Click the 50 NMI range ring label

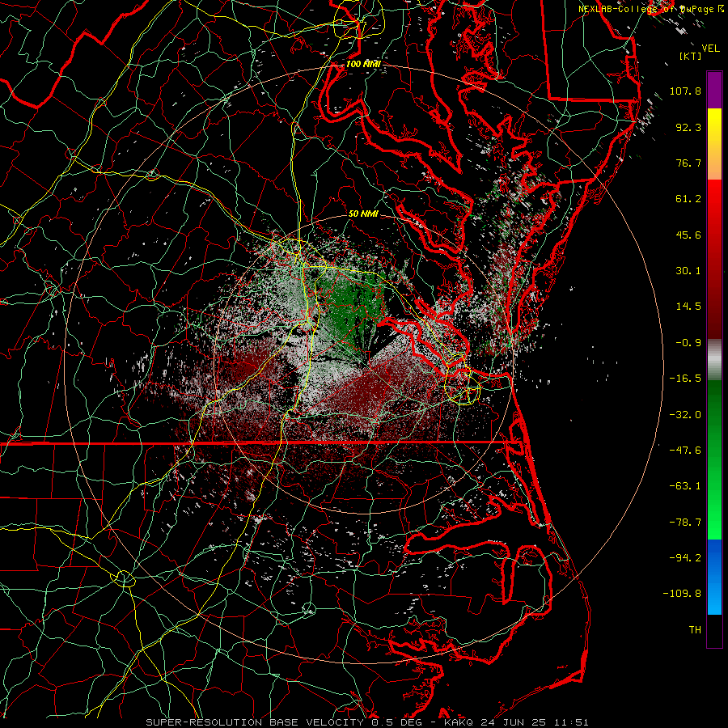click(x=363, y=214)
